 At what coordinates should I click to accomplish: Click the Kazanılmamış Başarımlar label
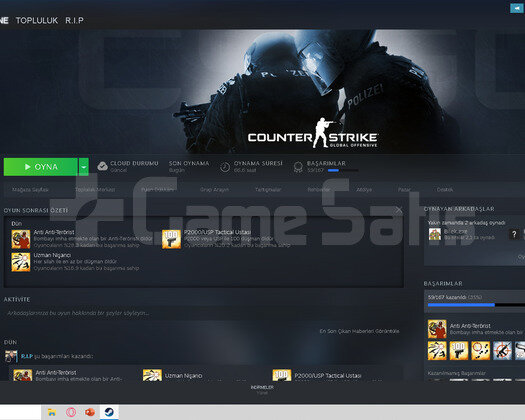(457, 373)
